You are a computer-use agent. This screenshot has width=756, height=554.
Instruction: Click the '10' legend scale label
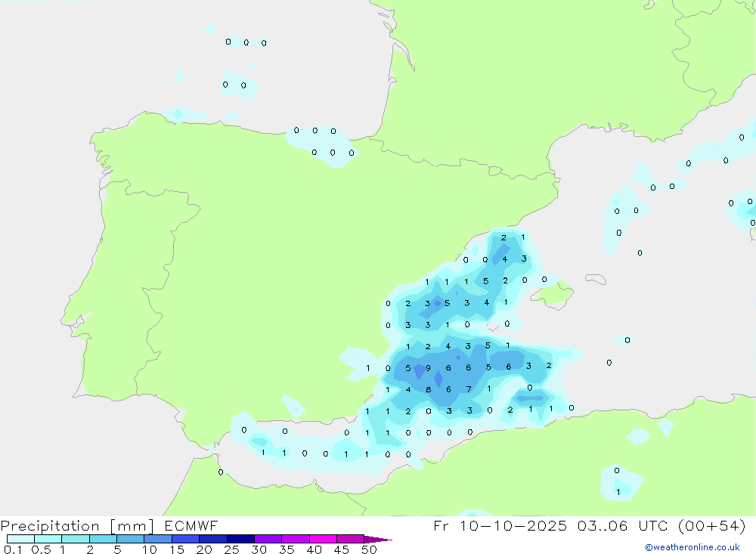pyautogui.click(x=150, y=549)
